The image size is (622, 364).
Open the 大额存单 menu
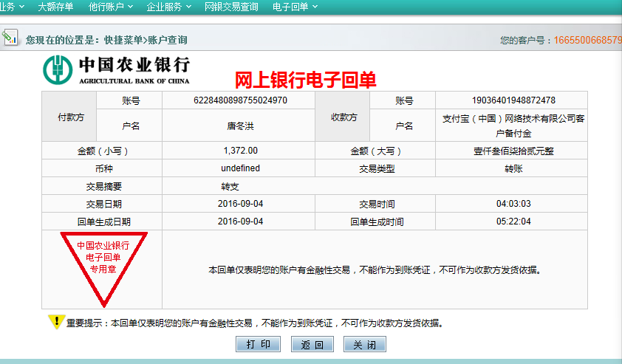click(x=55, y=7)
